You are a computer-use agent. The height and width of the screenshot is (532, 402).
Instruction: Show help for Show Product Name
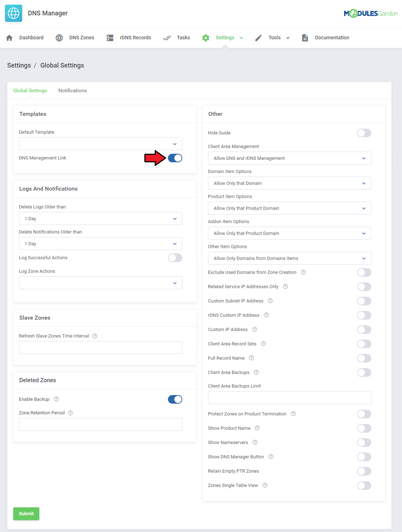click(257, 428)
